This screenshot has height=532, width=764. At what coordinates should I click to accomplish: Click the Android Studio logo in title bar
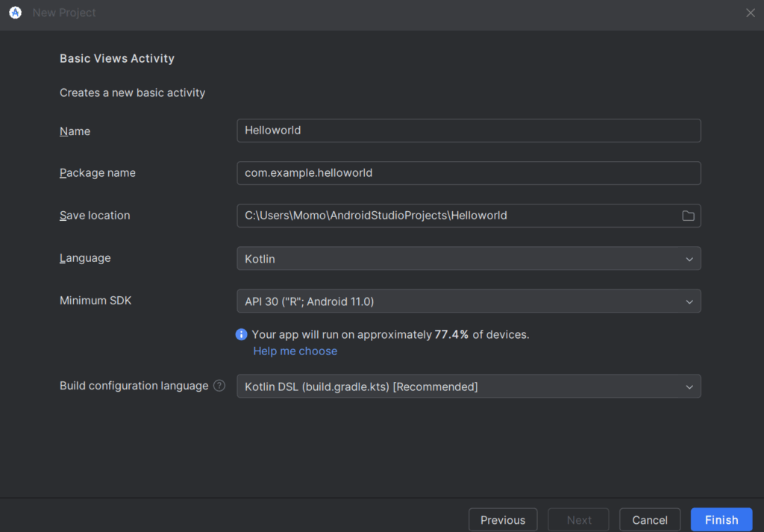(15, 13)
